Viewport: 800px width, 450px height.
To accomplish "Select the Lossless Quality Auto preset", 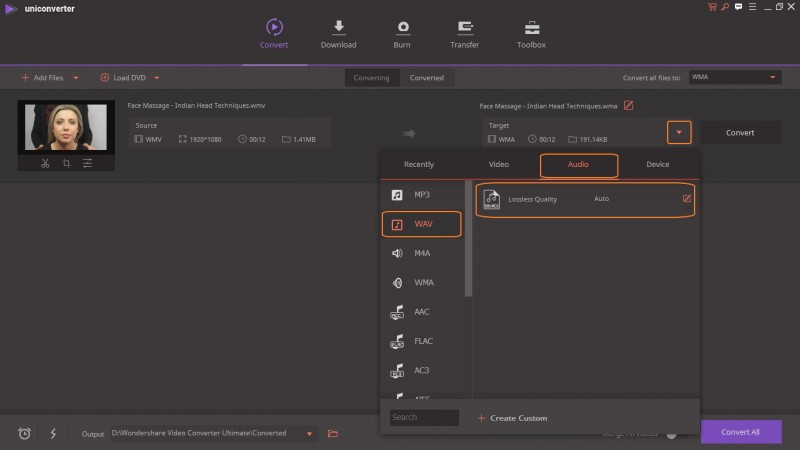I will [x=585, y=199].
